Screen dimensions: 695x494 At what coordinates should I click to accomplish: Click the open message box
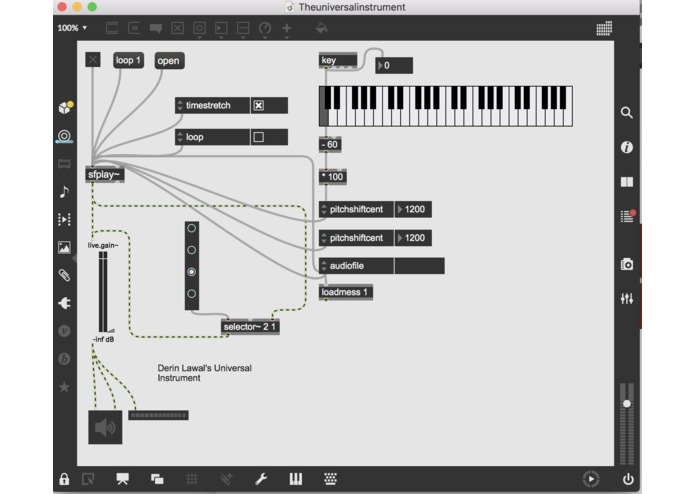(169, 61)
